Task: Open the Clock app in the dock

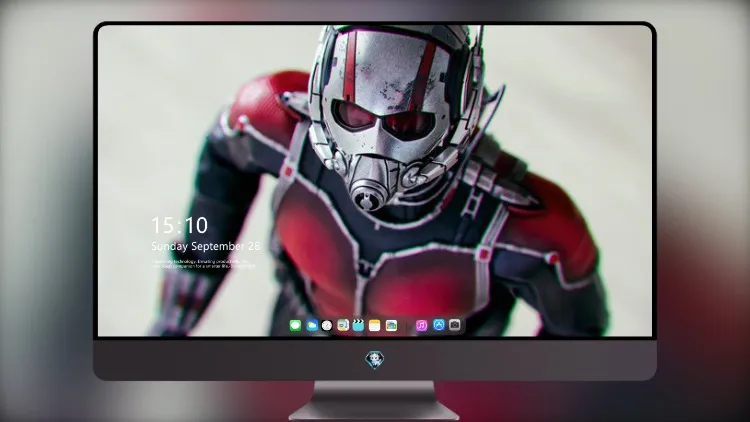Action: [327, 325]
